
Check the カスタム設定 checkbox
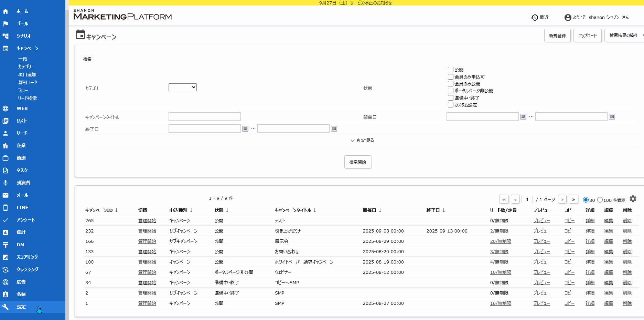pos(451,105)
